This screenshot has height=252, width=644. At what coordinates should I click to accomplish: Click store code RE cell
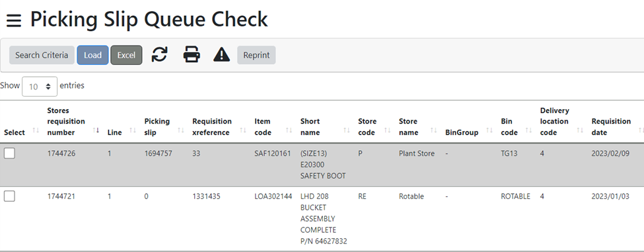[x=362, y=196]
